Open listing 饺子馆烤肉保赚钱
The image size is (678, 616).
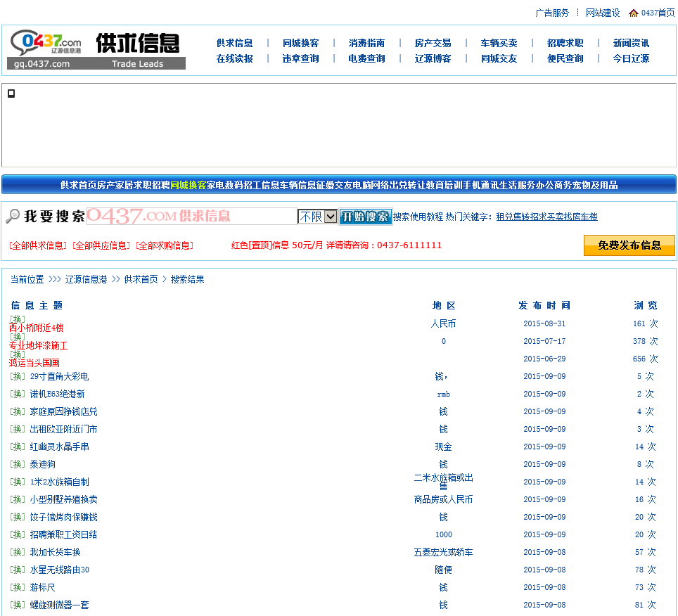(63, 517)
